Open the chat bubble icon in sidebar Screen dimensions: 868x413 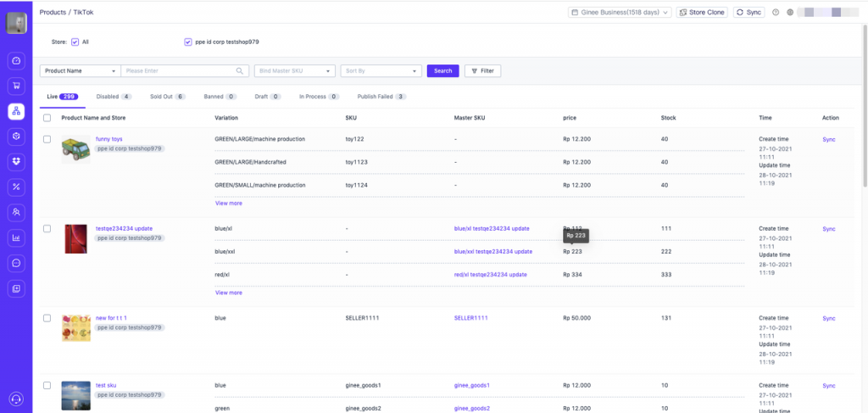[16, 263]
